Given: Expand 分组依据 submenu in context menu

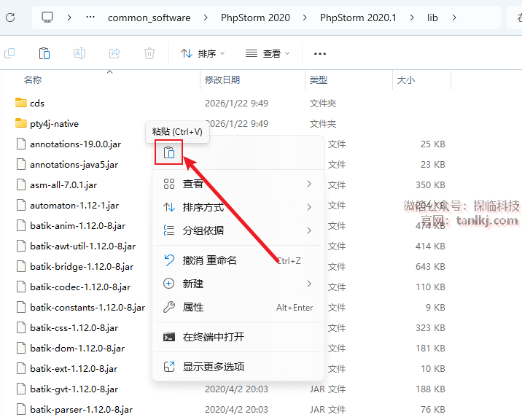Looking at the screenshot, I should (238, 230).
